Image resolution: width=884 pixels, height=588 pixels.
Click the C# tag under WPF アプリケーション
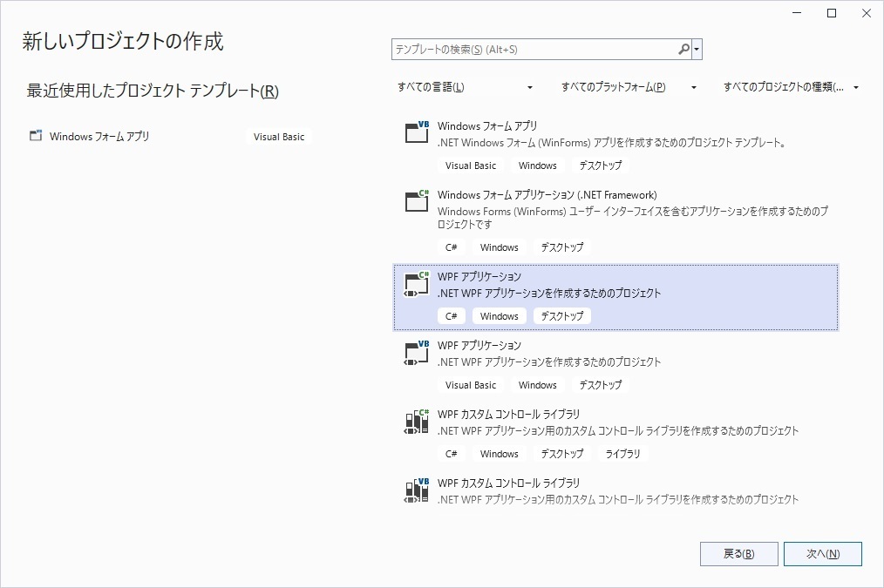(x=452, y=315)
